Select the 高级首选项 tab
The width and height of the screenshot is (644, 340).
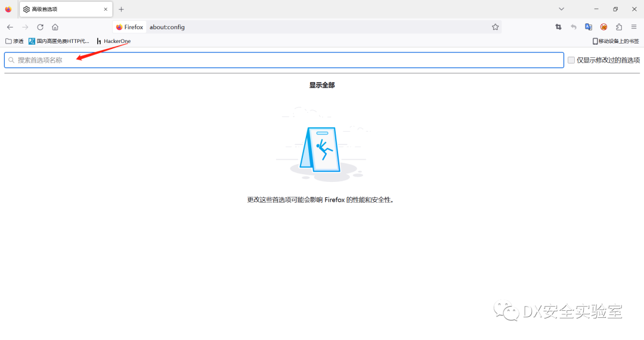(x=60, y=10)
